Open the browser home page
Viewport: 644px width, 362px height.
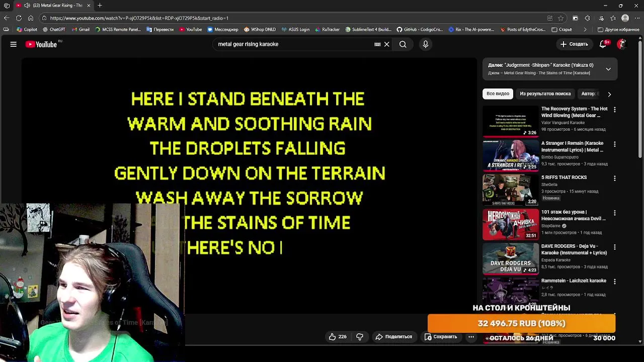click(31, 18)
